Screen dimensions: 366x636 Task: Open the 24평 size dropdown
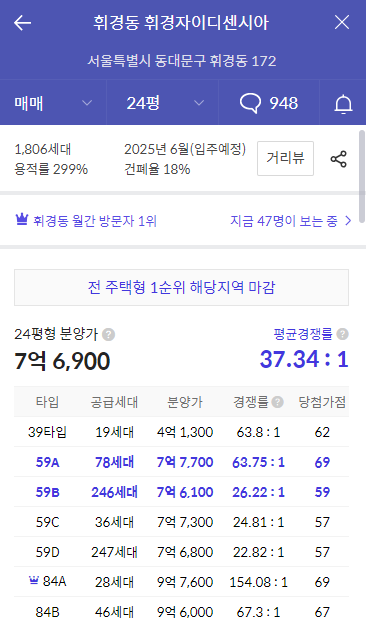(x=163, y=103)
